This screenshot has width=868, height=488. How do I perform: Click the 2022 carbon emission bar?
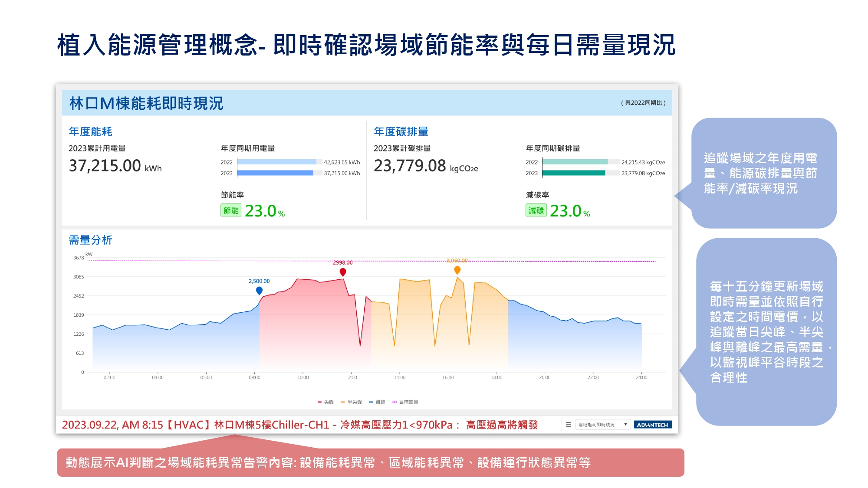[x=575, y=162]
